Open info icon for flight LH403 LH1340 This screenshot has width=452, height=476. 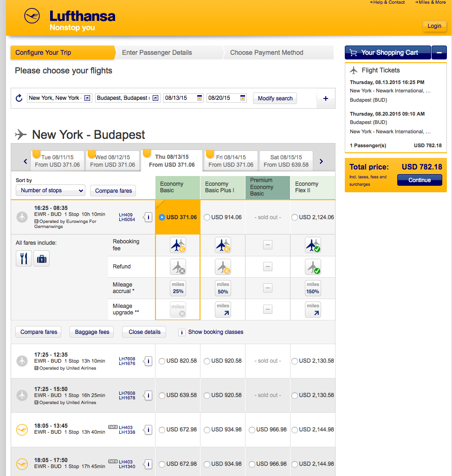coord(148,464)
